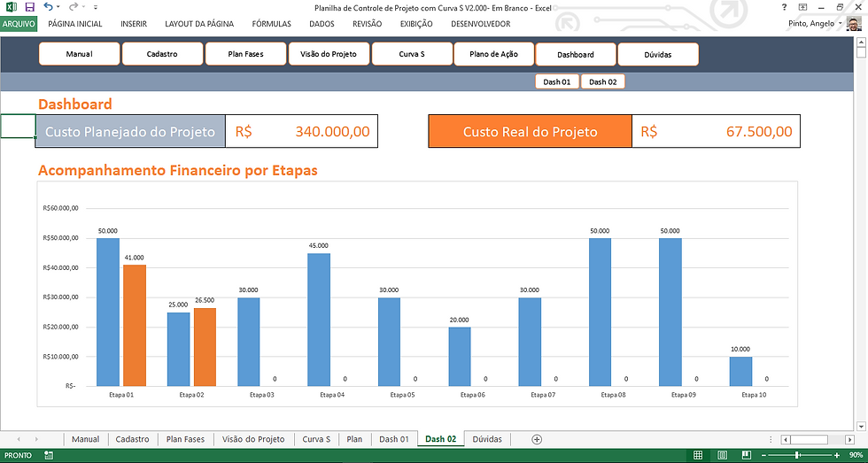868x463 pixels.
Task: Select the real cost value 67.500,00
Action: tap(716, 132)
